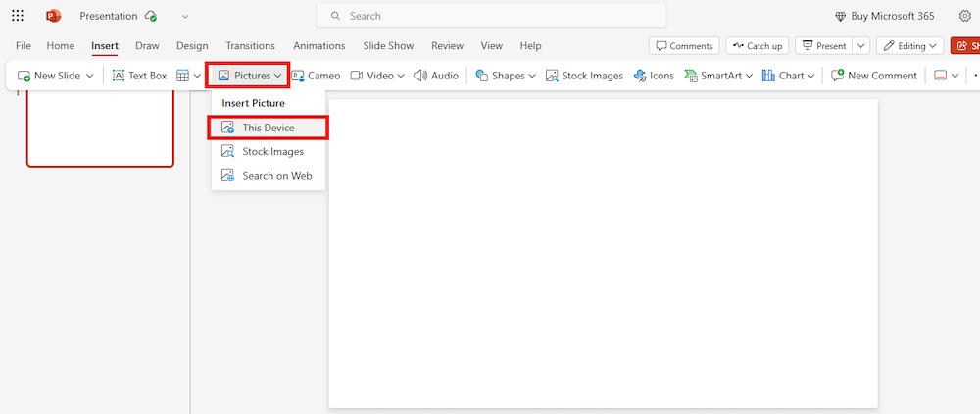Open the File menu tab
This screenshot has height=414, width=980.
pyautogui.click(x=24, y=46)
